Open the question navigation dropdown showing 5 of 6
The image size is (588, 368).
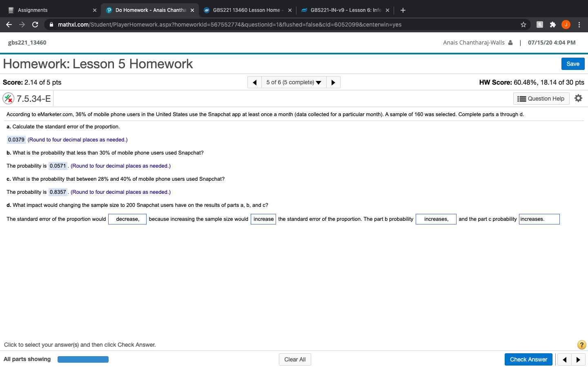pos(294,82)
